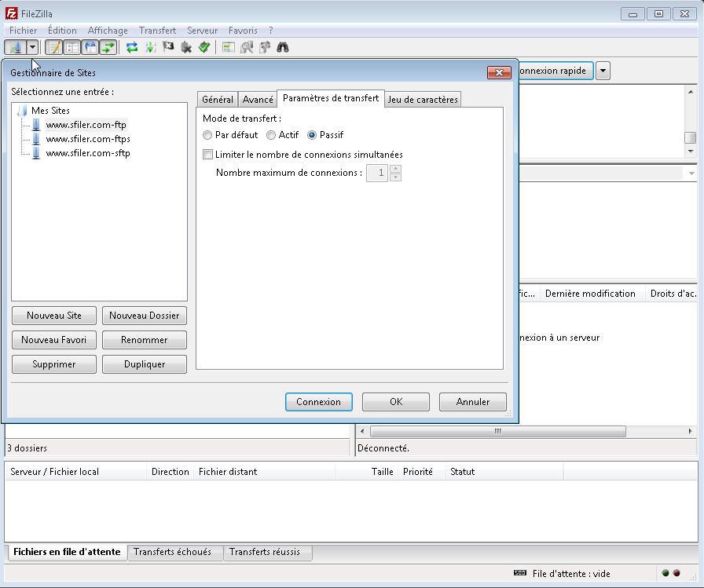Viewport: 704px width, 588px height.
Task: Select the www.sfiler.com-ftps site entry
Action: pyautogui.click(x=88, y=139)
